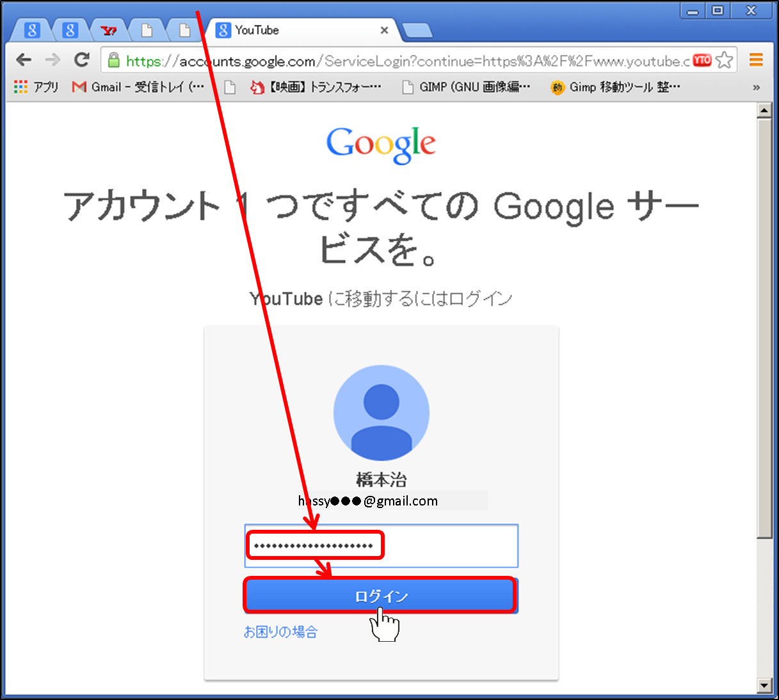The height and width of the screenshot is (700, 779).
Task: Switch to the Yahoo tab
Action: (109, 30)
